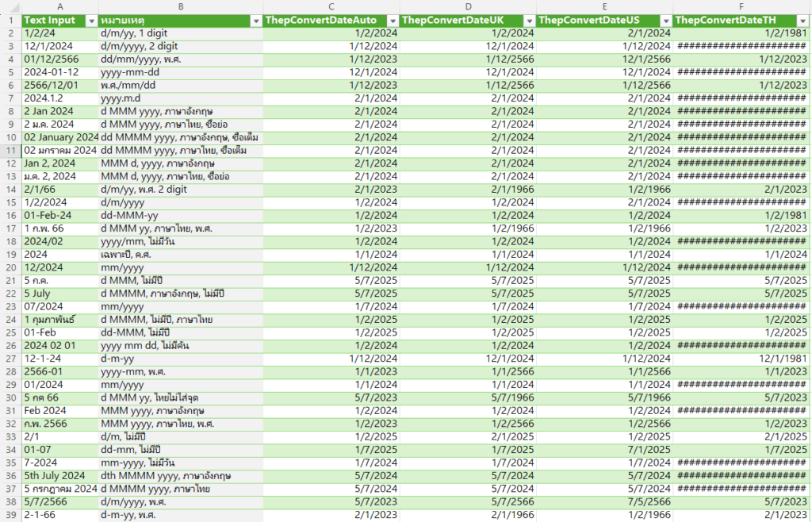
Task: Select column D by its header letter
Action: pos(468,6)
